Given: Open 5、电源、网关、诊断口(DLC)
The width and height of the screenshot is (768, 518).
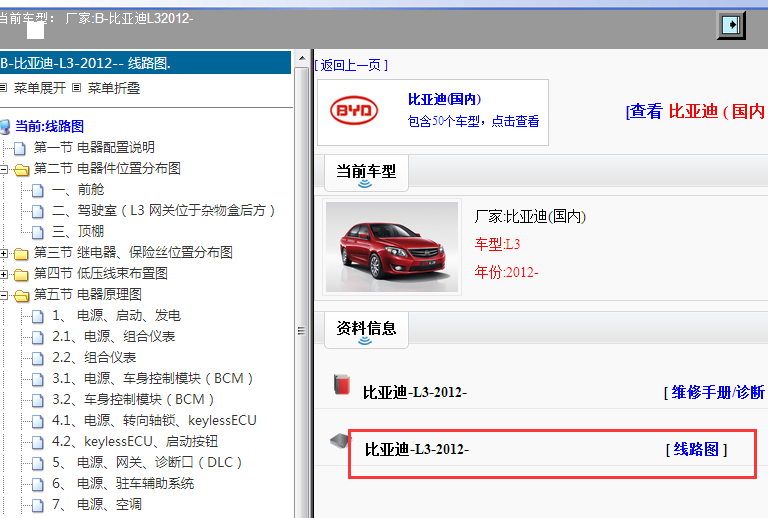Looking at the screenshot, I should 147,463.
